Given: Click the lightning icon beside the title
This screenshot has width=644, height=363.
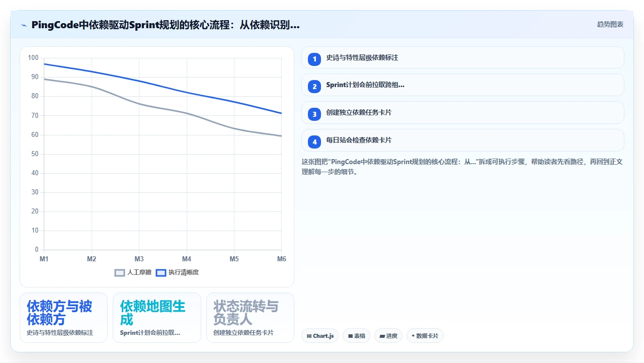Looking at the screenshot, I should [x=24, y=25].
